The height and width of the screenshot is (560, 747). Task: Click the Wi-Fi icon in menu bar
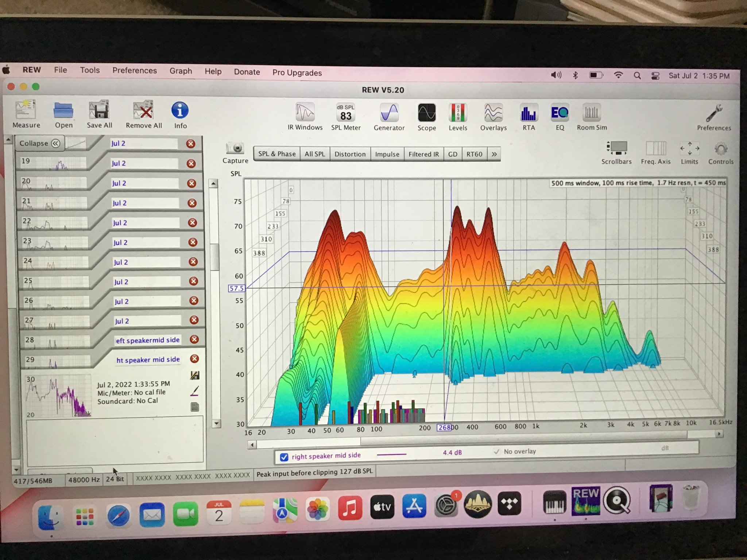point(618,75)
